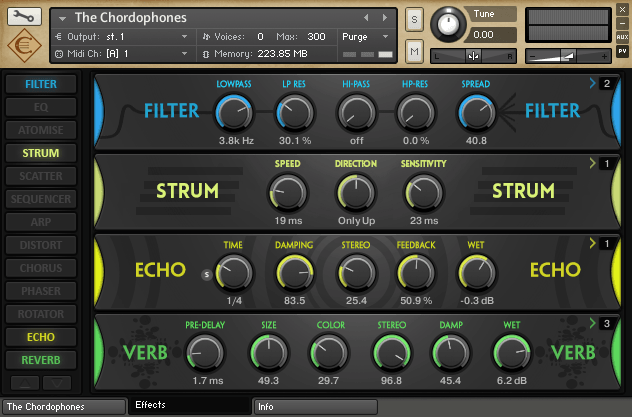Click the strum SENSITIVITY knob
Screen dimensions: 632x417
424,193
